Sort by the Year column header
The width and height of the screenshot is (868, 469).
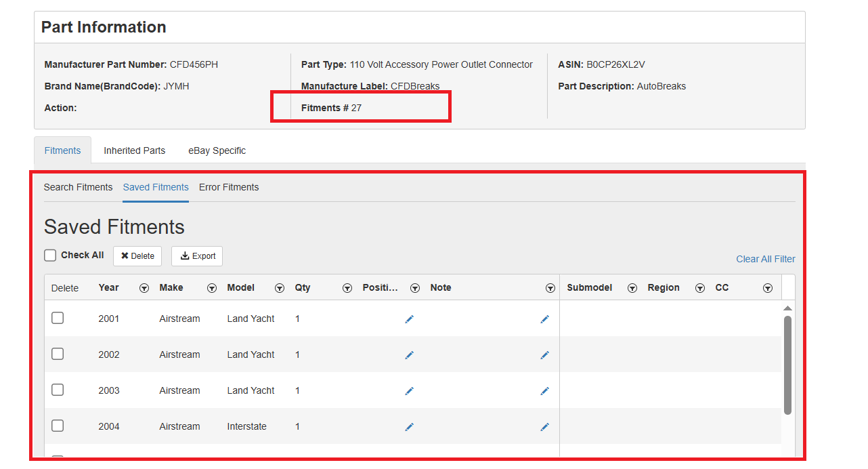108,287
